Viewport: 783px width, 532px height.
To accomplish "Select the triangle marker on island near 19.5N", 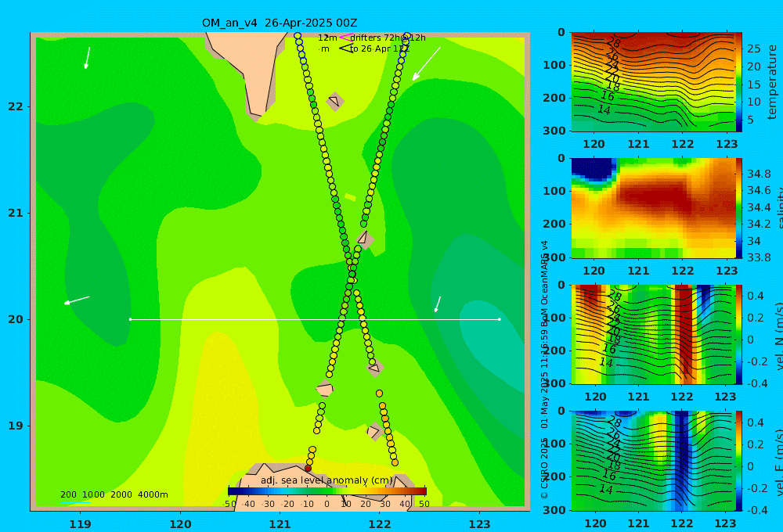I will pos(373,368).
